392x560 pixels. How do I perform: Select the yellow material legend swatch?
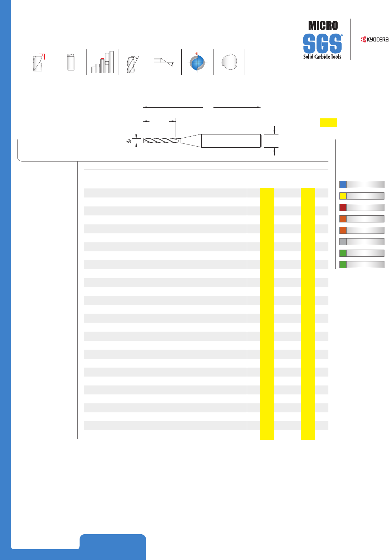click(x=343, y=196)
